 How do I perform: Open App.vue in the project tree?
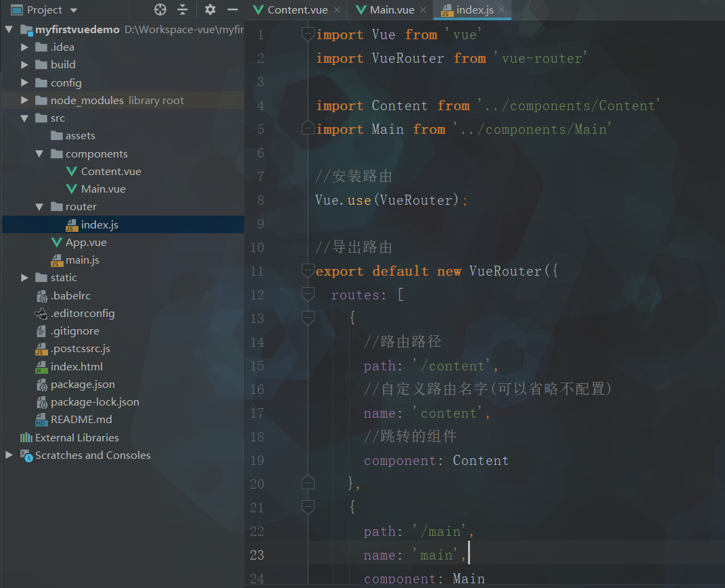(x=86, y=242)
